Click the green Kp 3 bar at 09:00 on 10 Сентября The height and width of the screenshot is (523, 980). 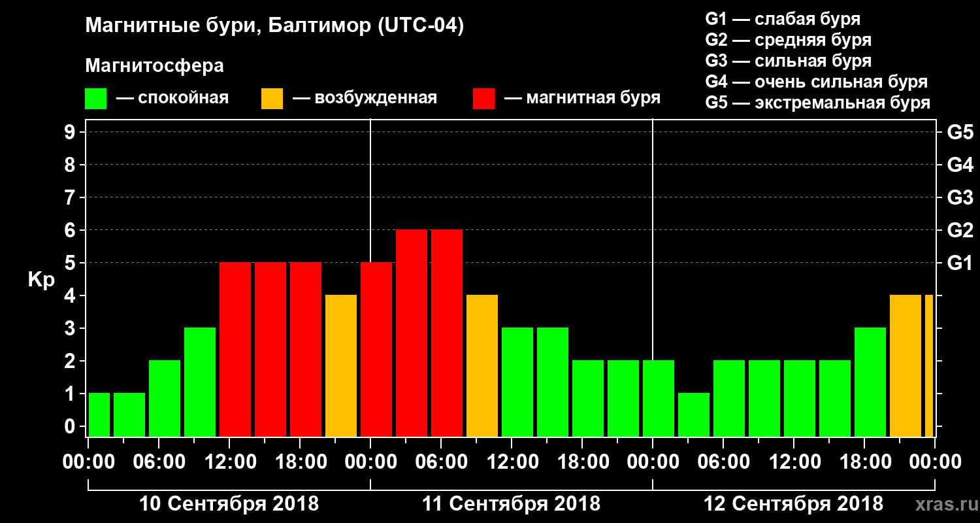tap(200, 382)
